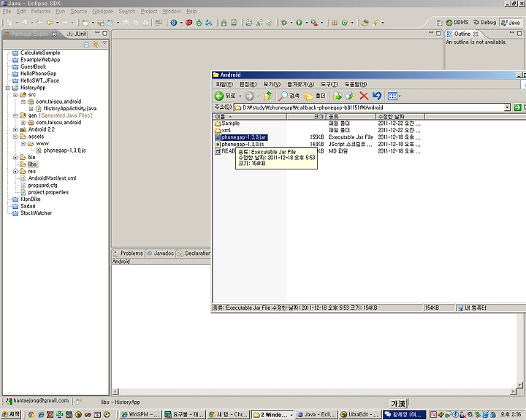This screenshot has width=526, height=420.
Task: Collapse the assets folder node
Action: (x=15, y=137)
